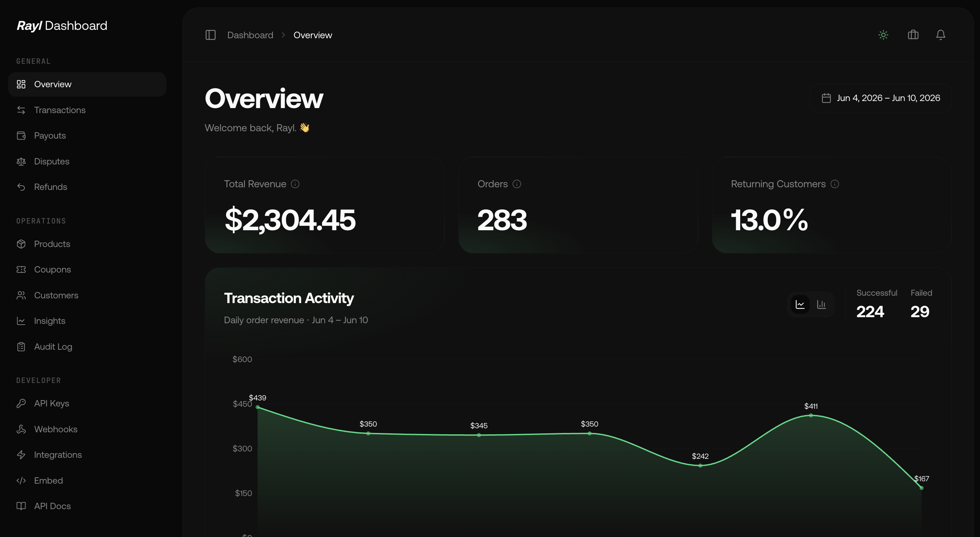Open Customers label in sidebar

[x=56, y=295]
